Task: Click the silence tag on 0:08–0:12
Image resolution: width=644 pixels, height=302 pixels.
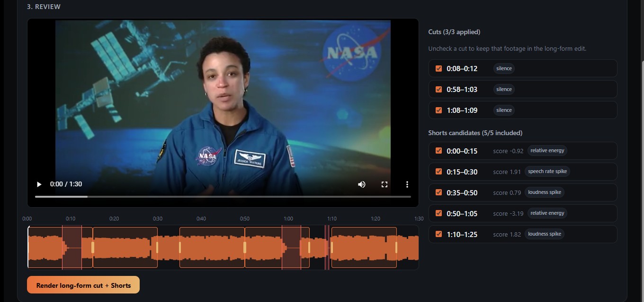Action: (x=504, y=68)
